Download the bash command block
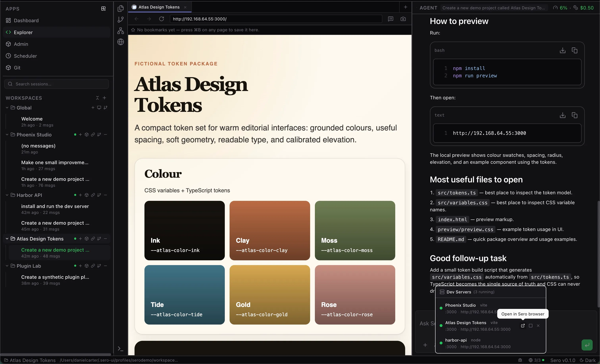Image resolution: width=600 pixels, height=364 pixels. 562,50
